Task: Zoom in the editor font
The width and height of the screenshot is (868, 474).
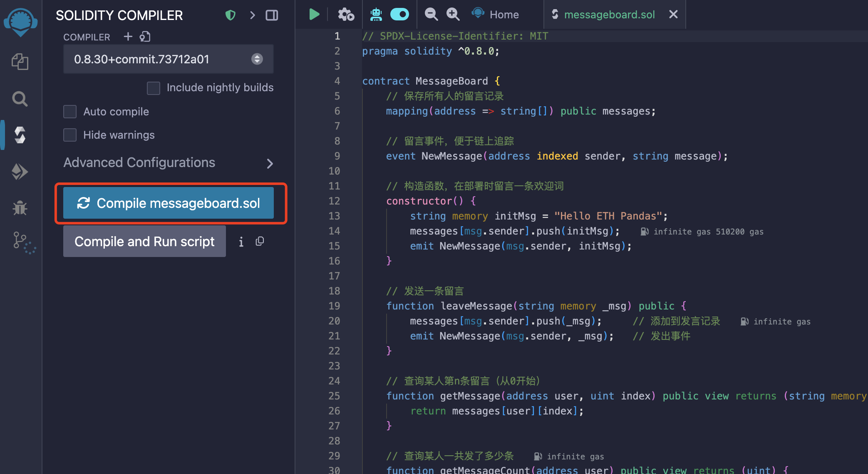Action: (453, 15)
